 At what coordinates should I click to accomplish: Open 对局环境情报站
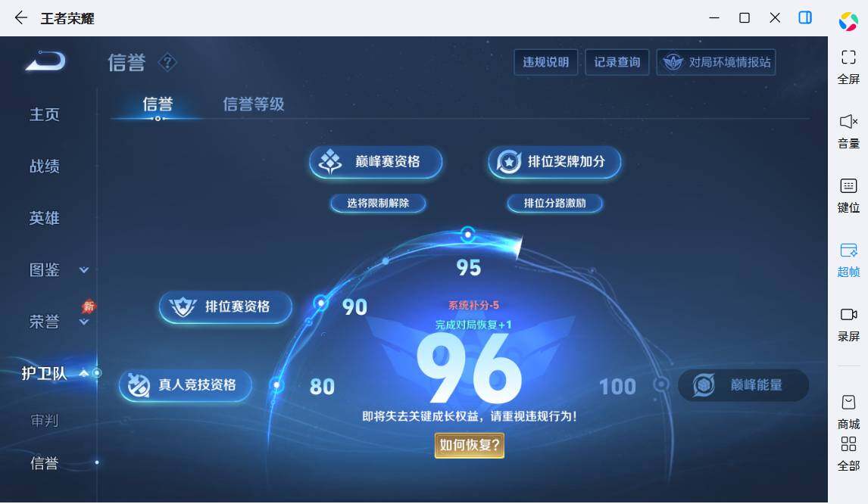[x=716, y=62]
